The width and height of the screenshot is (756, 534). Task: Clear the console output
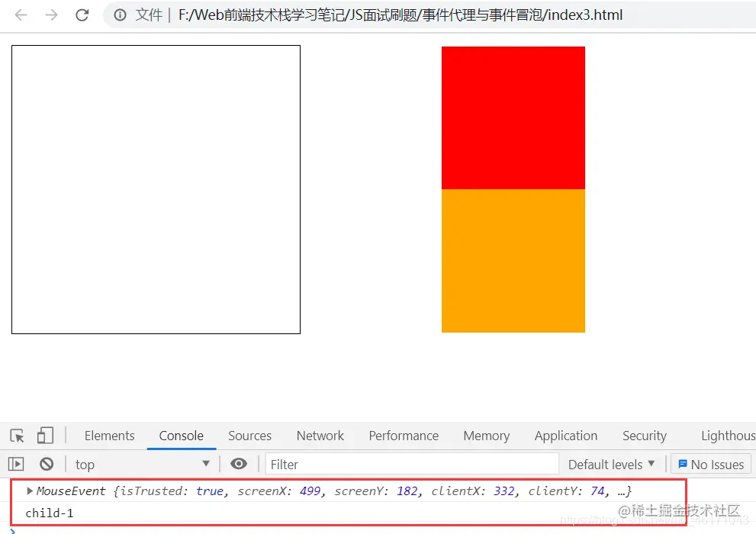pos(47,464)
